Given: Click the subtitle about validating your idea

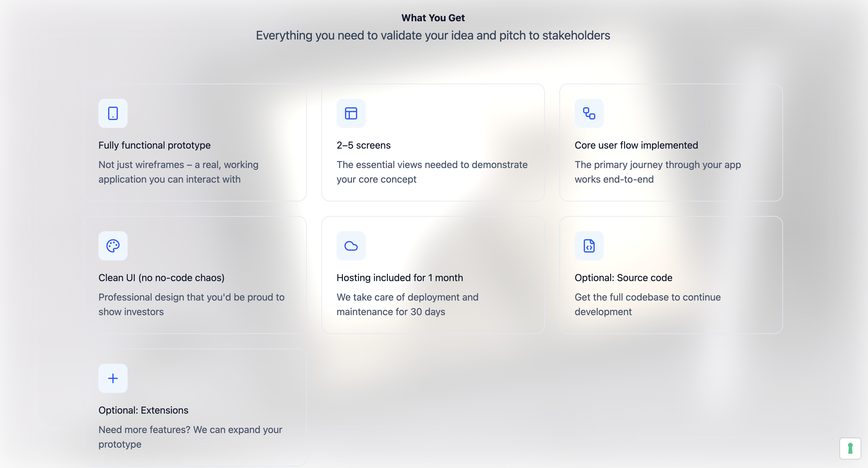Looking at the screenshot, I should pyautogui.click(x=433, y=35).
